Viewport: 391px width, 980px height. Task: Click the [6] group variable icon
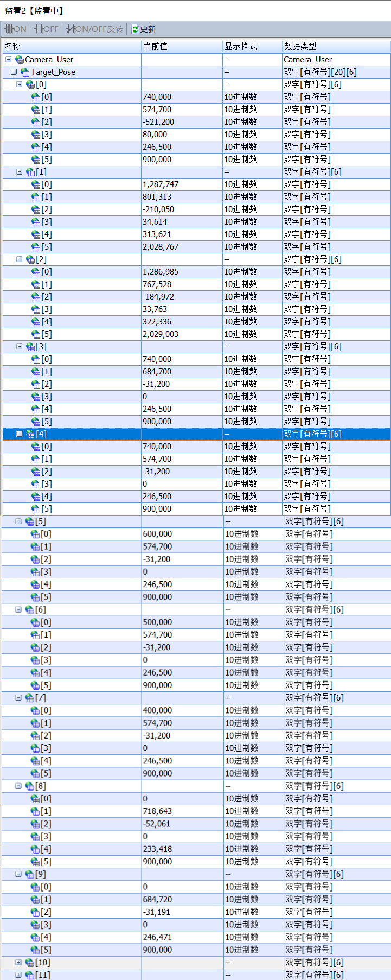[x=30, y=610]
